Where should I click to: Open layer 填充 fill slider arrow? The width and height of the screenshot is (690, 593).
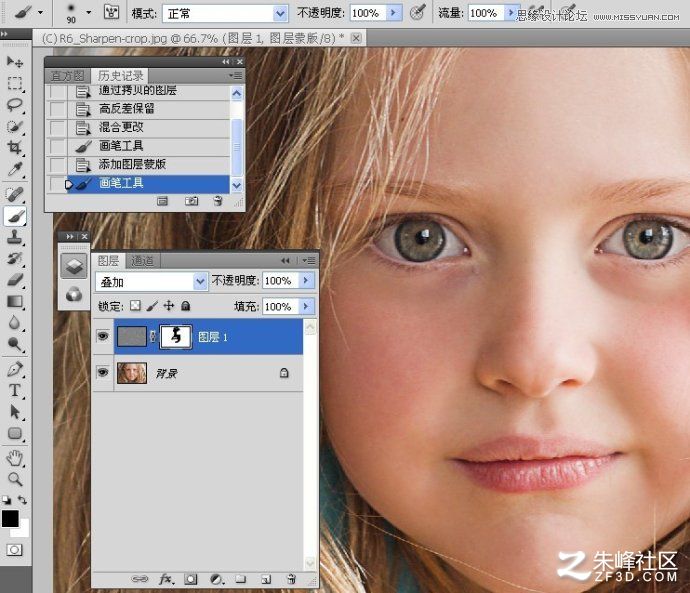(x=307, y=306)
